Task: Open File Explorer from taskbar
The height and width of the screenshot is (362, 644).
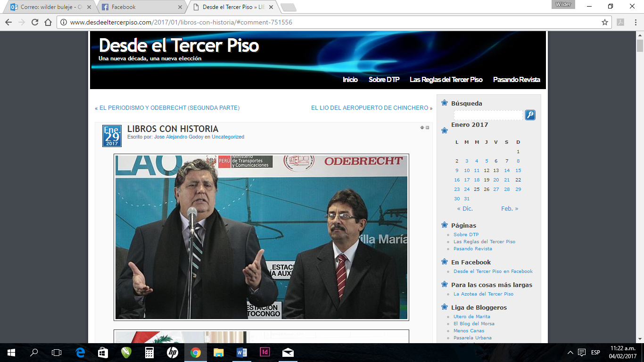Action: tap(219, 353)
